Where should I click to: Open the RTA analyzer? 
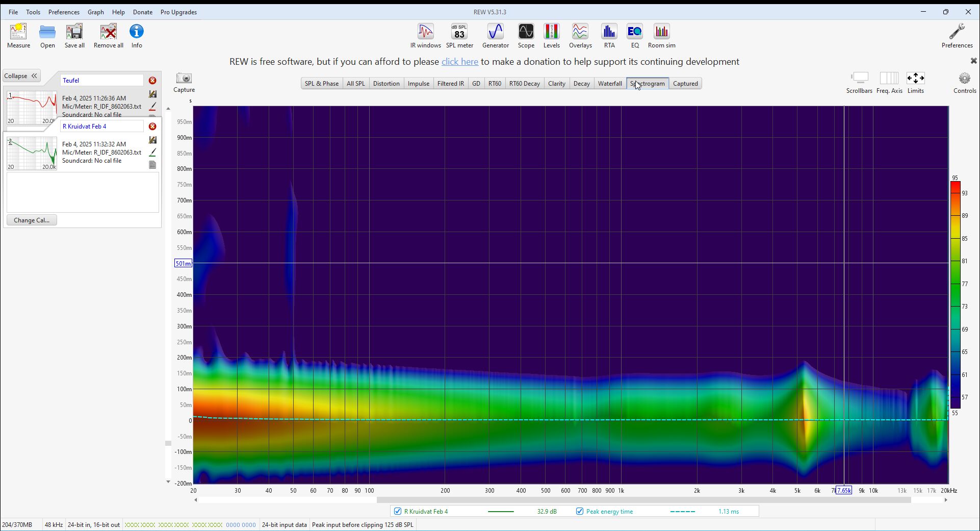point(609,36)
